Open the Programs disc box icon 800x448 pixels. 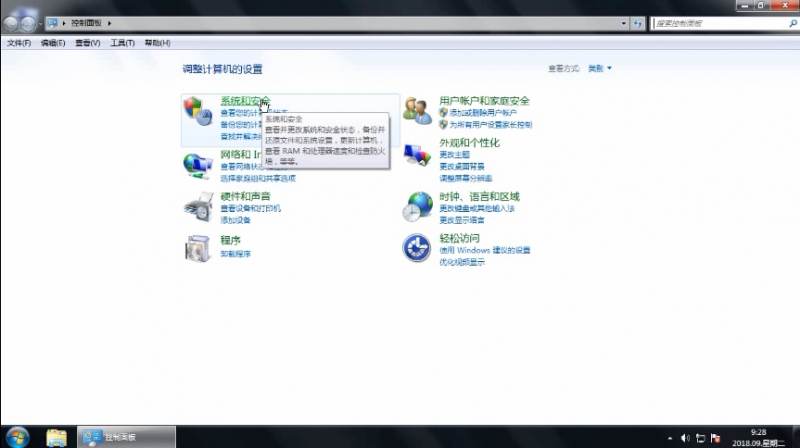198,248
